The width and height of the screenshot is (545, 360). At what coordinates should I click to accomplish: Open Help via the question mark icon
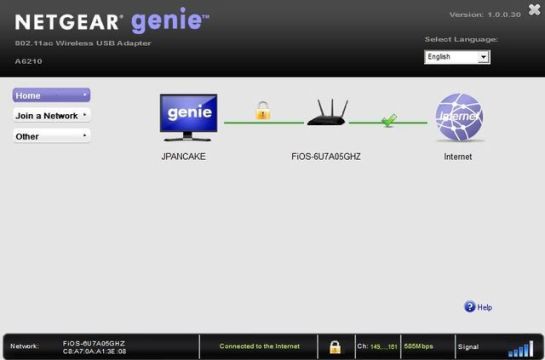tap(470, 306)
